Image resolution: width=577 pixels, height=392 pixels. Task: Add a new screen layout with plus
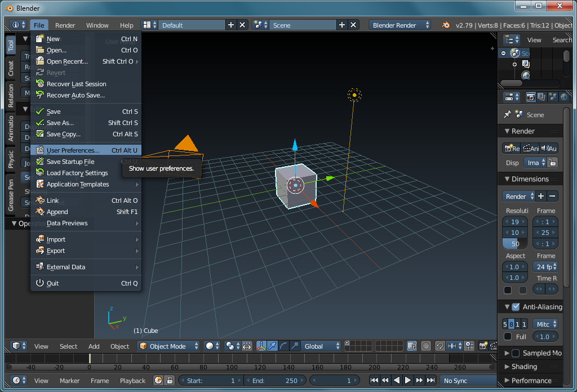(x=231, y=25)
